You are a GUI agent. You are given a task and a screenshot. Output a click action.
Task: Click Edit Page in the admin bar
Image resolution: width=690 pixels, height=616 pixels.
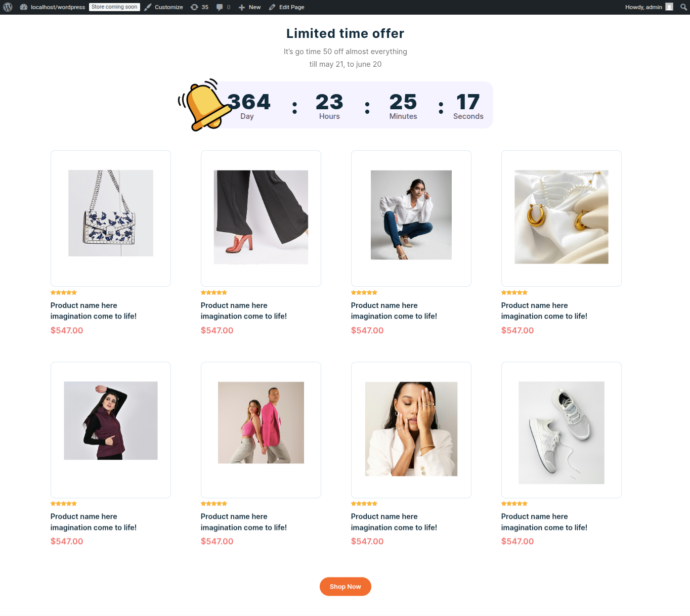[286, 7]
